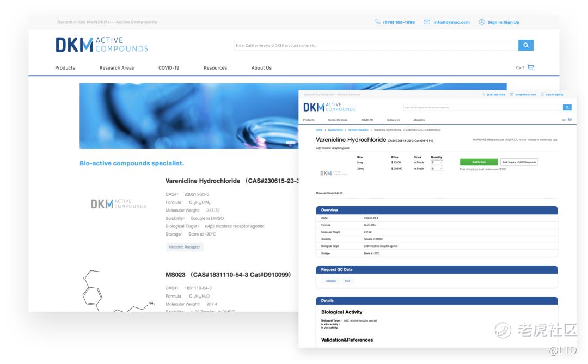
Task: Click the Free shipping on all orders note
Action: point(483,169)
